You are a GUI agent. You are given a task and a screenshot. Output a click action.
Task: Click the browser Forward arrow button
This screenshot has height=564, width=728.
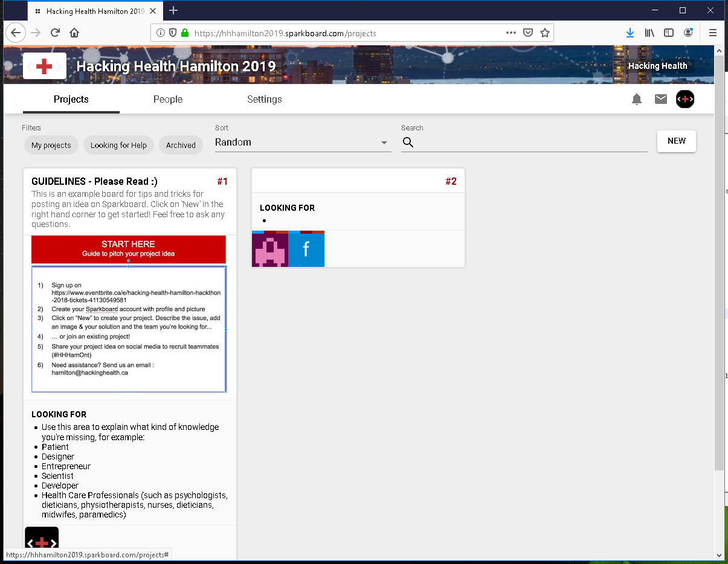[36, 33]
